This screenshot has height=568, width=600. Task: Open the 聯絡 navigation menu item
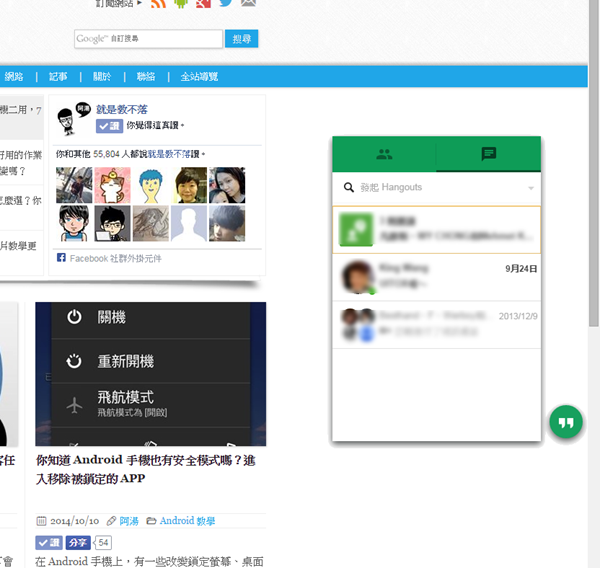146,77
